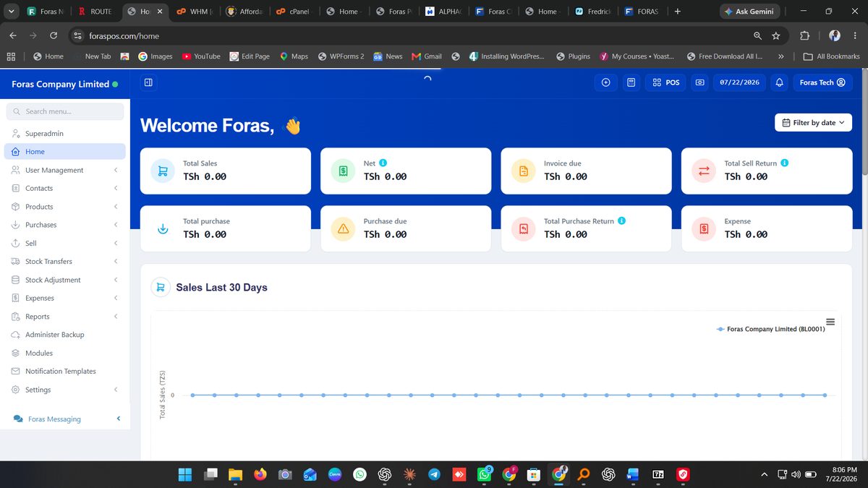
Task: Click the Sales Last 30 Days cart icon
Action: pyautogui.click(x=160, y=287)
